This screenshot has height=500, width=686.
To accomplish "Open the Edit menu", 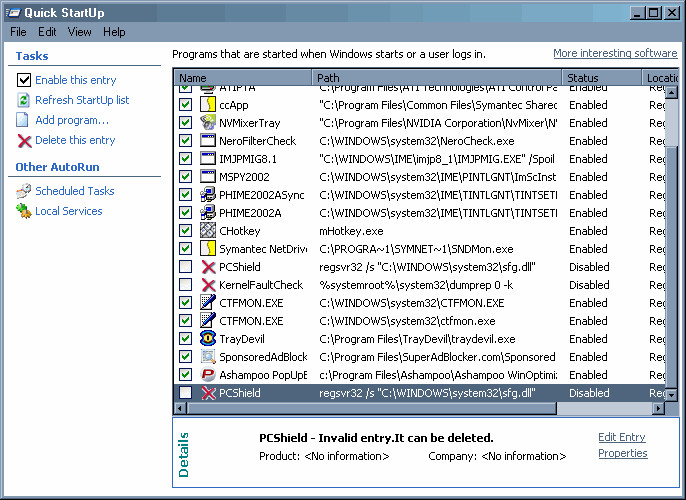I will click(x=47, y=32).
